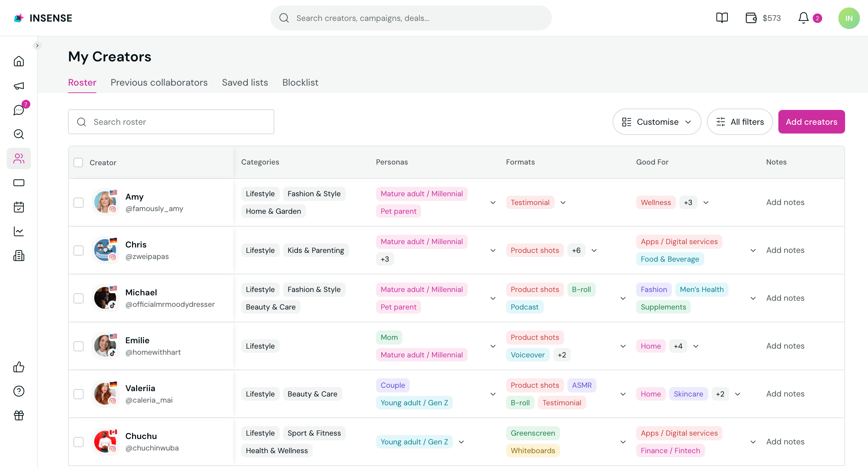The height and width of the screenshot is (468, 868).
Task: Switch to the Blocklist tab
Action: [x=300, y=83]
